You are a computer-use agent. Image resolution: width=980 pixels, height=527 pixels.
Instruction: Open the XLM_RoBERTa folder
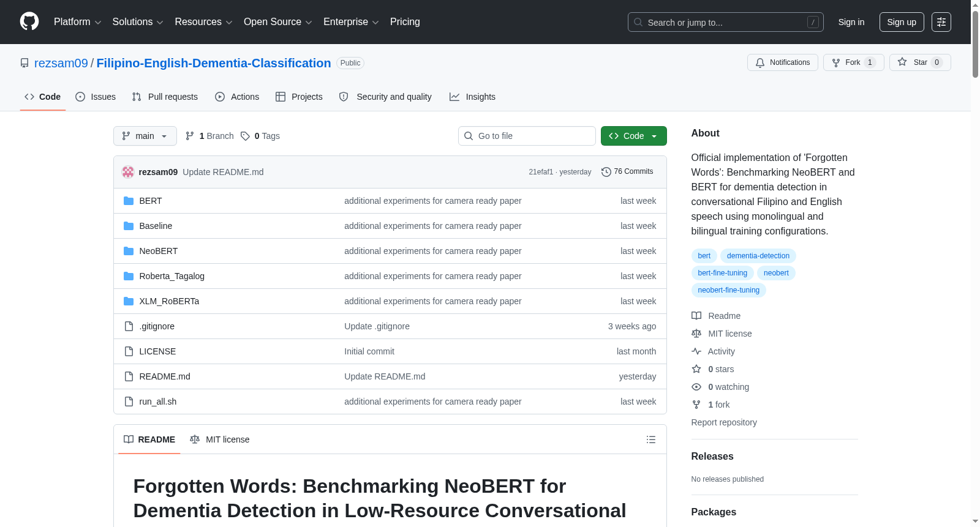pyautogui.click(x=169, y=301)
